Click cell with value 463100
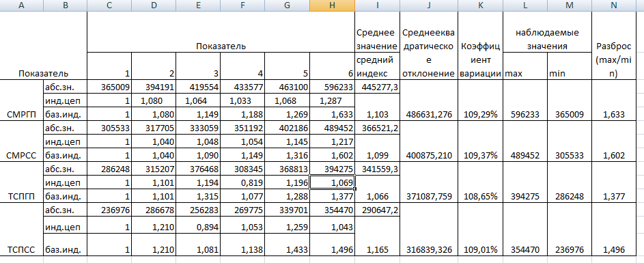Image resolution: width=644 pixels, height=263 pixels. coord(287,87)
